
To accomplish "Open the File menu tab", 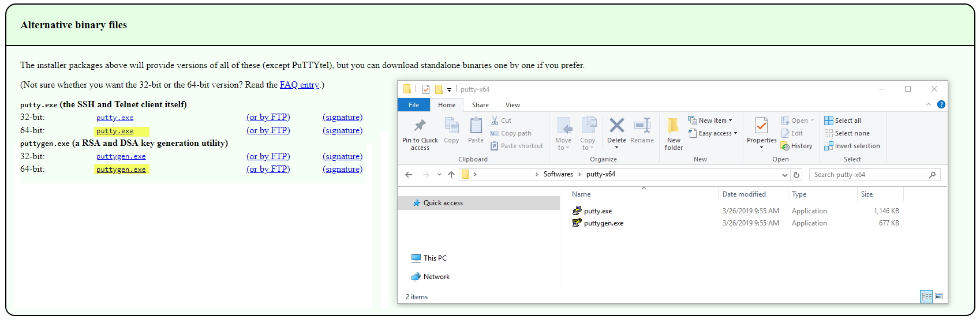I will pos(414,105).
